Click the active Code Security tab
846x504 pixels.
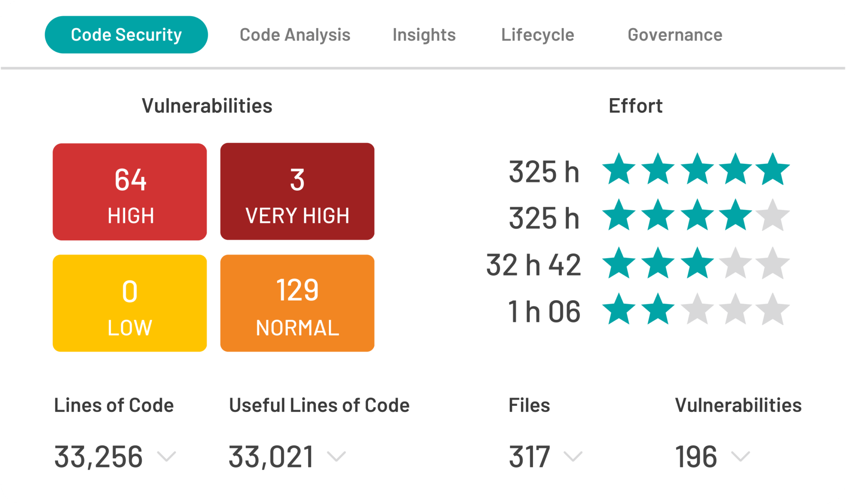[x=126, y=35]
